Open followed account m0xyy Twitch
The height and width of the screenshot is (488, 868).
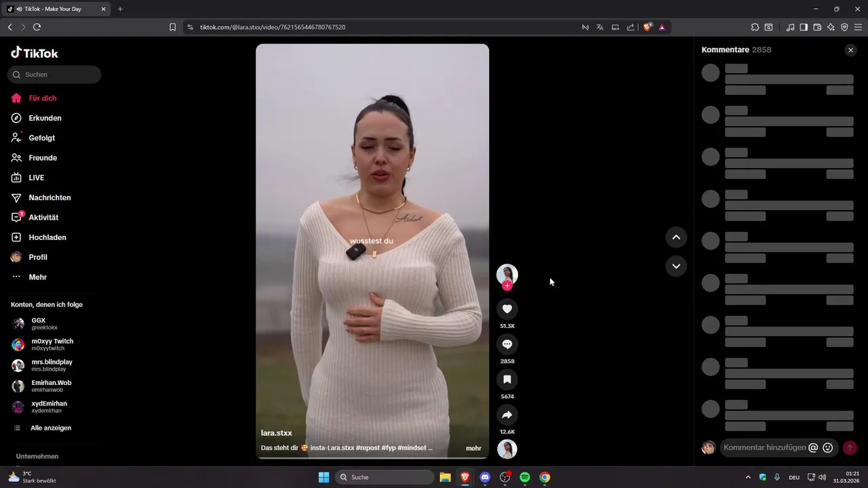[x=42, y=344]
